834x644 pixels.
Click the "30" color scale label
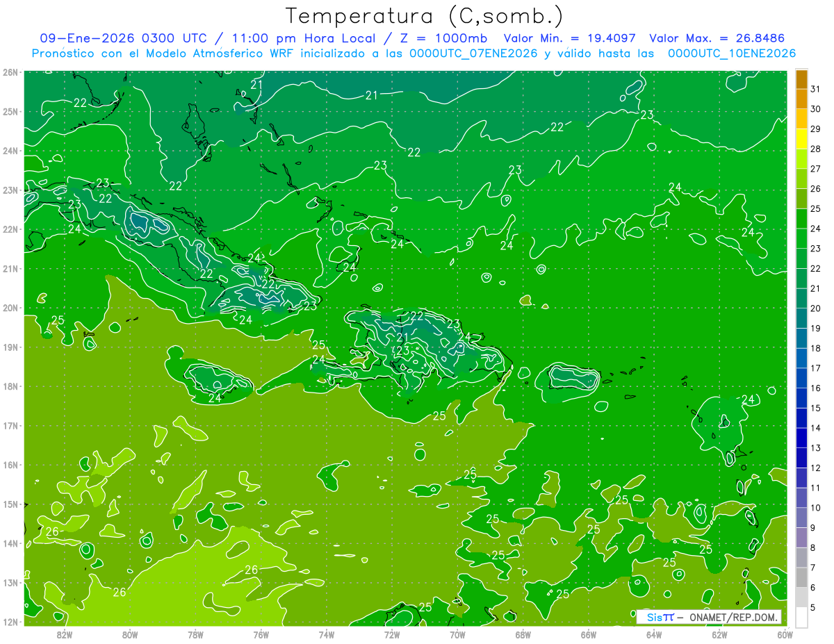tap(815, 110)
